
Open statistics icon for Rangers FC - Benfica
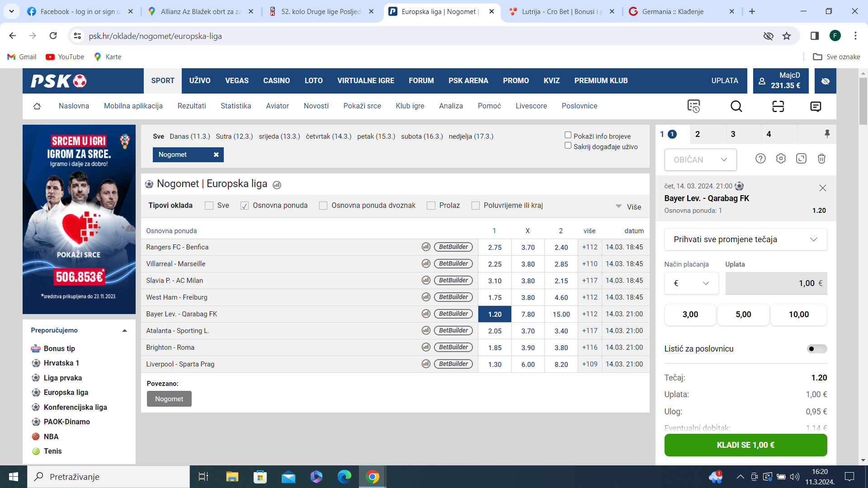426,247
